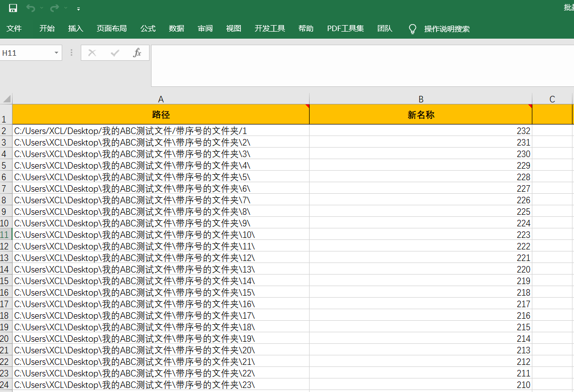Switch to the 数据 tab
The height and width of the screenshot is (392, 574).
[176, 29]
